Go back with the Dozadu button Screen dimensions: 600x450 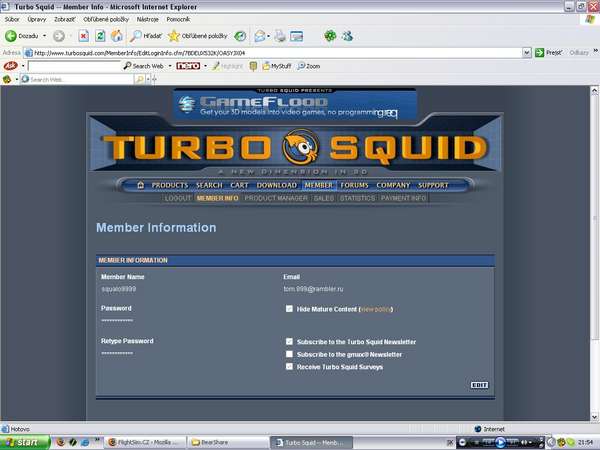point(21,36)
